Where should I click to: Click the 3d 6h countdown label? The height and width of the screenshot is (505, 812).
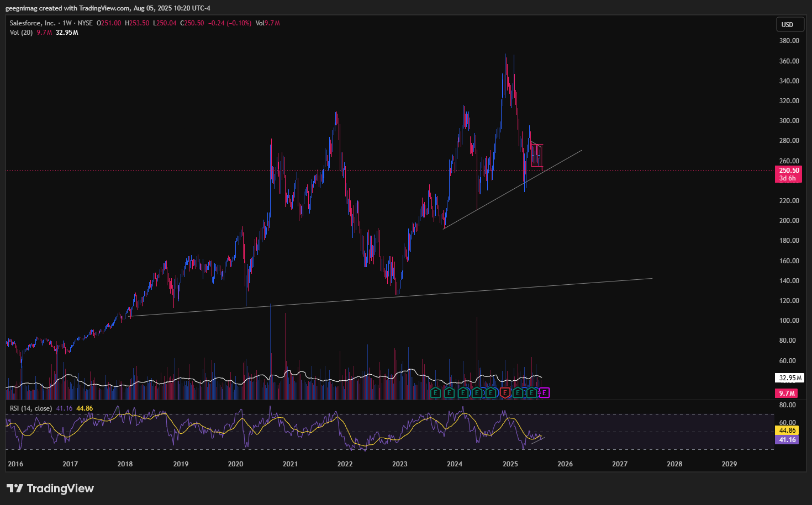pos(788,178)
